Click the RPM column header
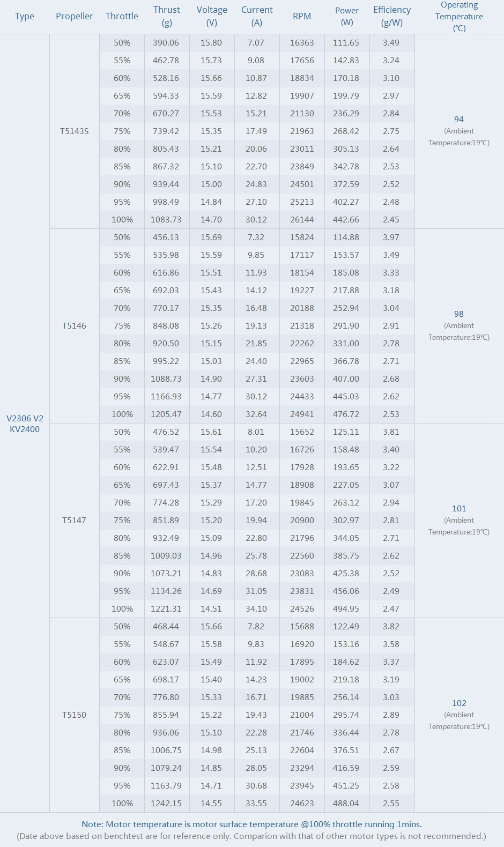 pos(302,17)
